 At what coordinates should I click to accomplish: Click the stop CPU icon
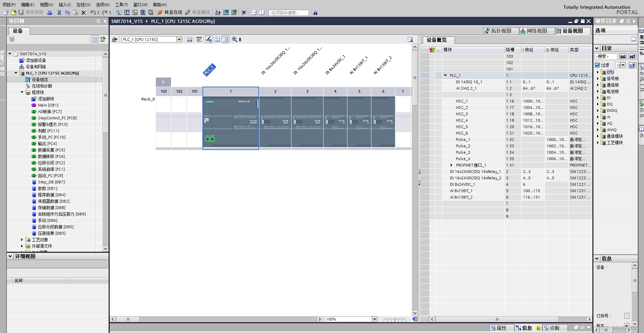click(x=234, y=12)
